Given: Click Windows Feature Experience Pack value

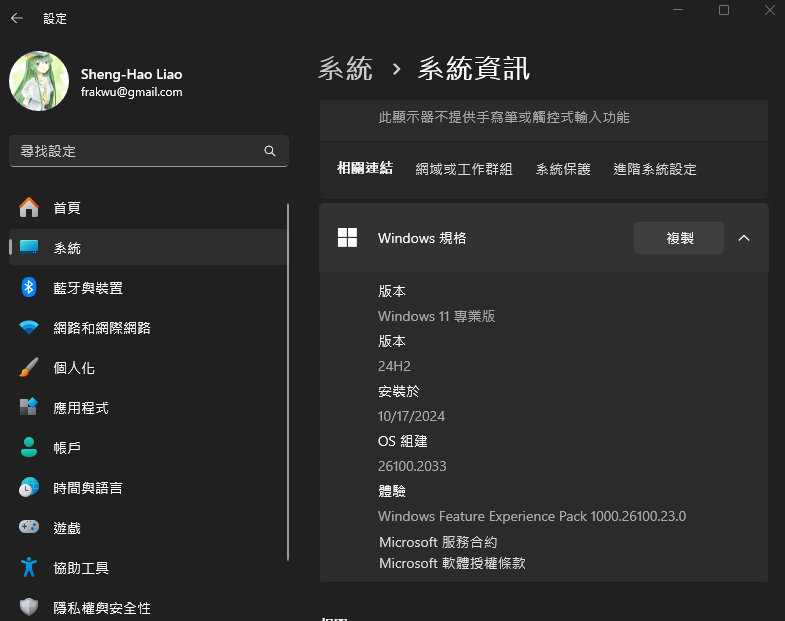Looking at the screenshot, I should (x=532, y=516).
